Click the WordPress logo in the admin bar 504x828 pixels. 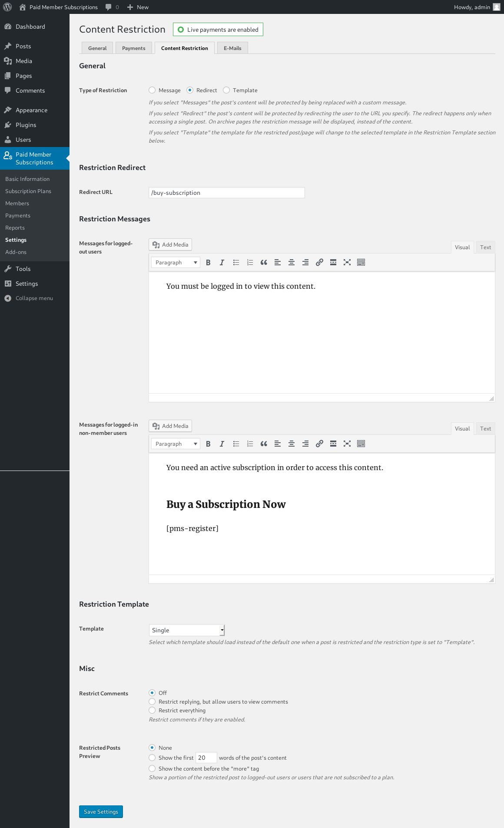pos(7,7)
